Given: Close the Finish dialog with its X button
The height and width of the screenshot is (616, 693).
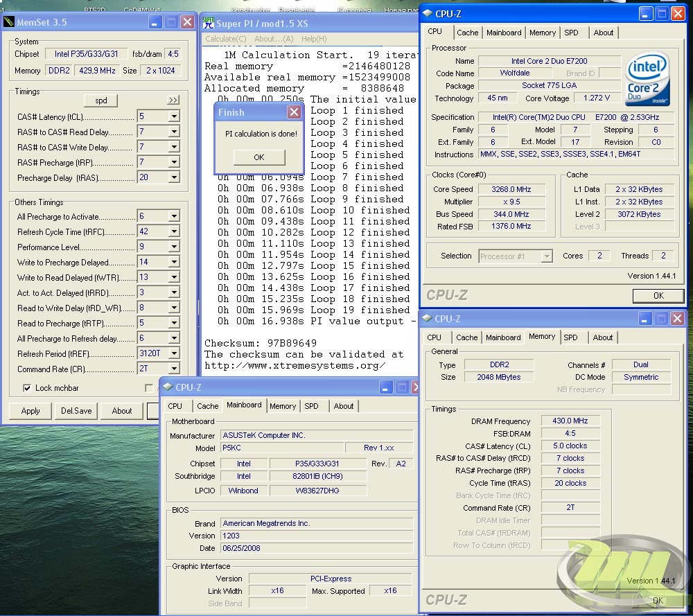Looking at the screenshot, I should [x=294, y=112].
